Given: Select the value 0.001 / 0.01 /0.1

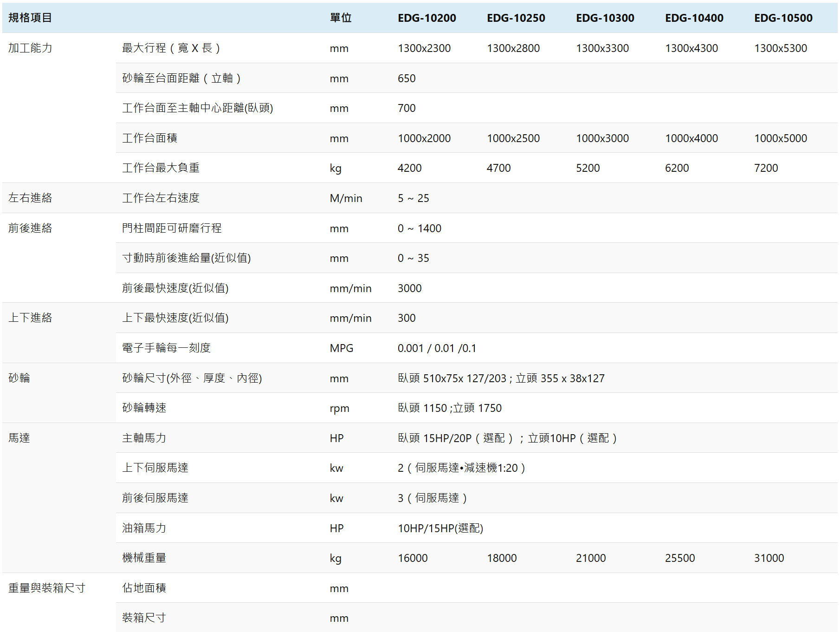Looking at the screenshot, I should point(437,348).
